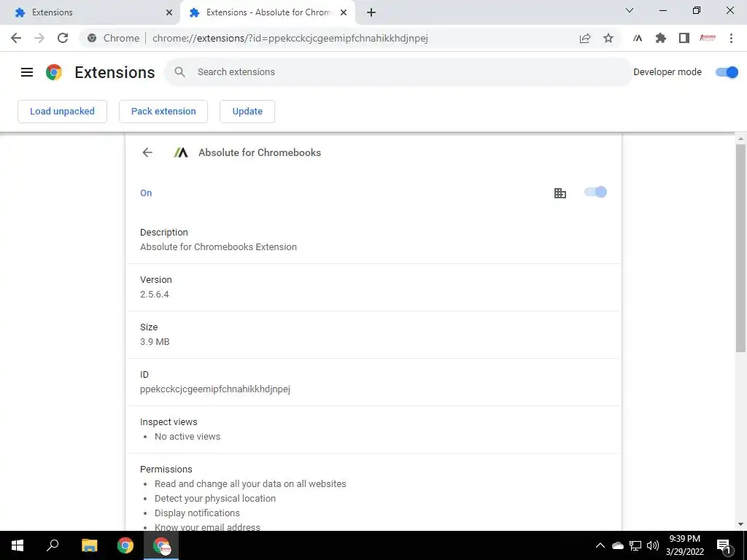Click the taskbar clock showing 9:39 PM

pos(684,545)
